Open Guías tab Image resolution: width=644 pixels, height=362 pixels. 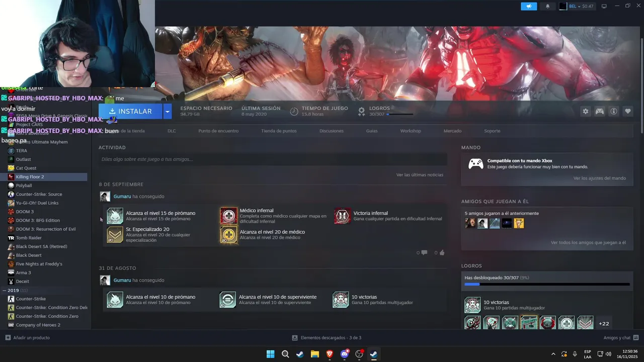tap(372, 131)
